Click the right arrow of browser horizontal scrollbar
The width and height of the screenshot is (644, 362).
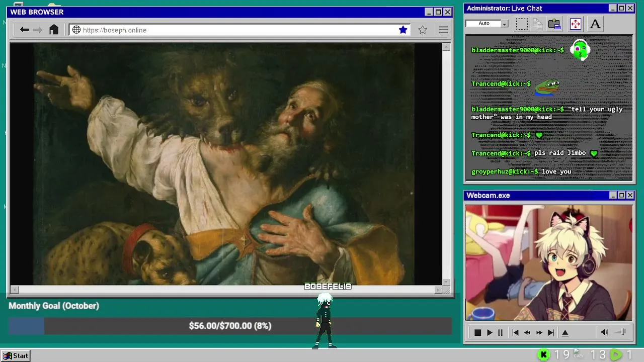click(438, 290)
